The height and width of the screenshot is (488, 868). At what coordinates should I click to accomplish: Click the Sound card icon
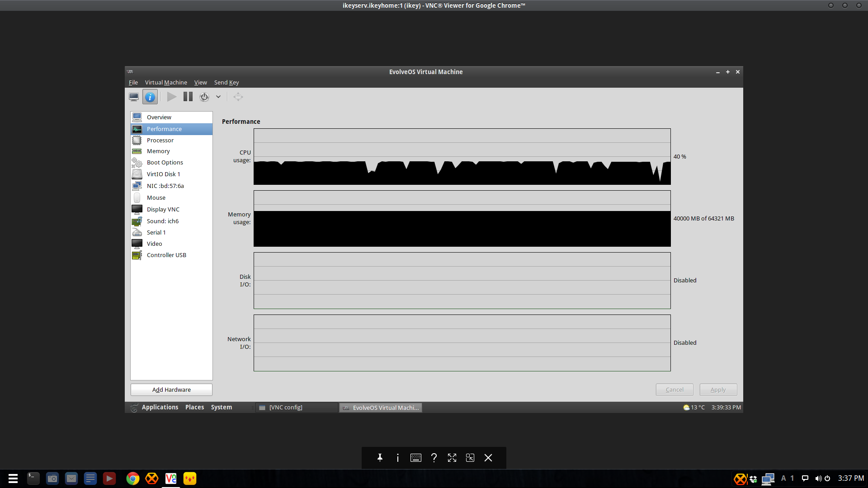[137, 221]
